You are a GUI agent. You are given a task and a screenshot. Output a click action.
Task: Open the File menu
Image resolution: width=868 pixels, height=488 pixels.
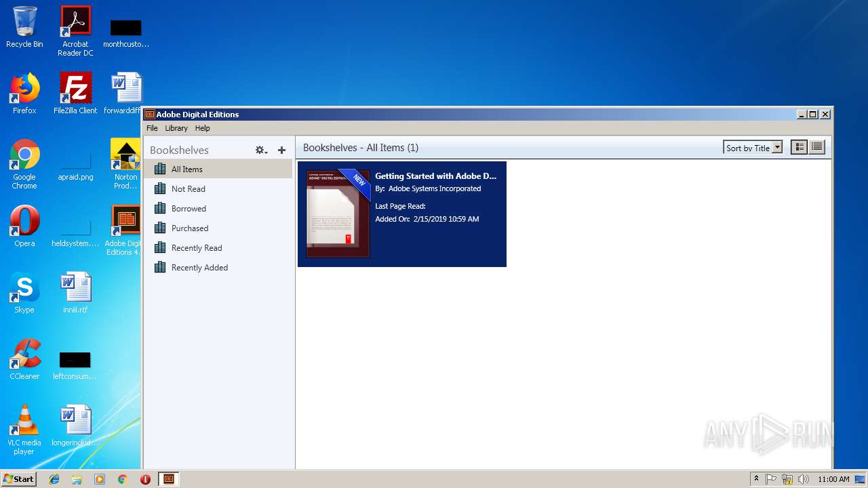point(152,128)
